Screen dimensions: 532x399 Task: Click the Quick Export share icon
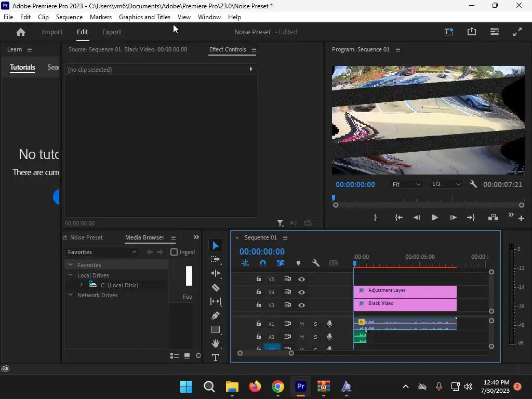pos(472,32)
